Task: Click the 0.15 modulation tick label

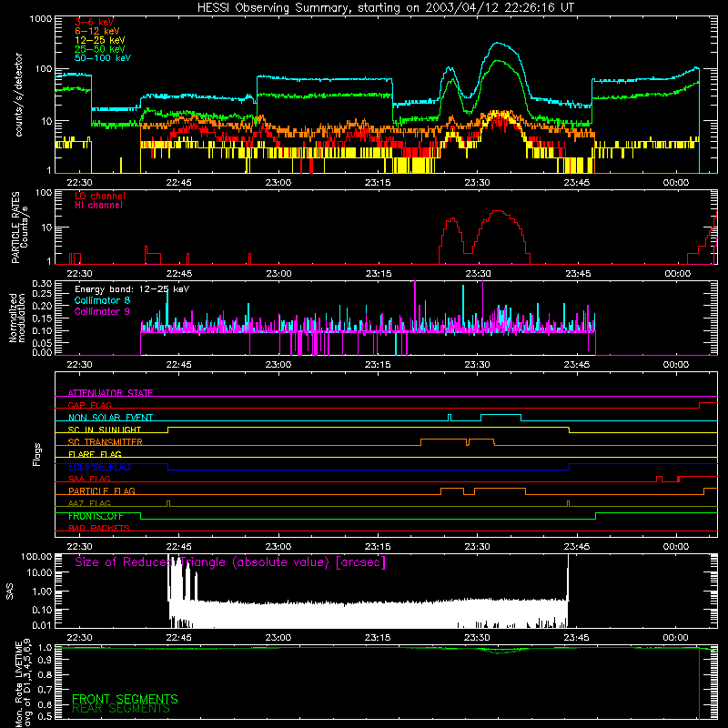Action: point(42,318)
